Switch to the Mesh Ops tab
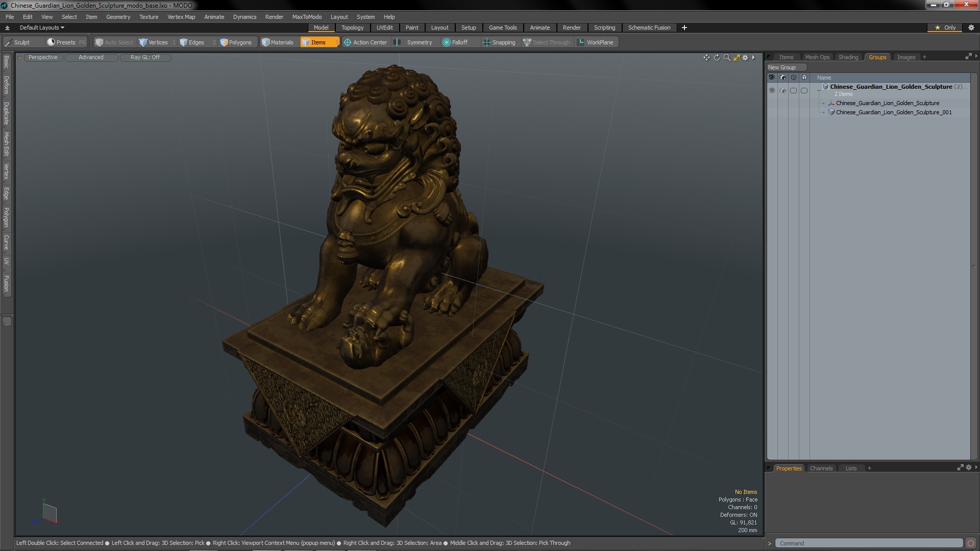Screen dimensions: 980x551 coord(817,57)
